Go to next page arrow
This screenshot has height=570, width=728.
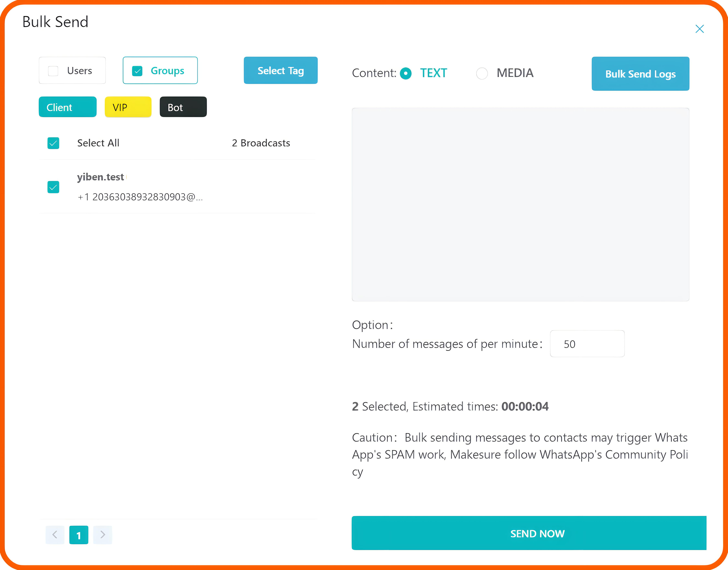click(x=103, y=535)
